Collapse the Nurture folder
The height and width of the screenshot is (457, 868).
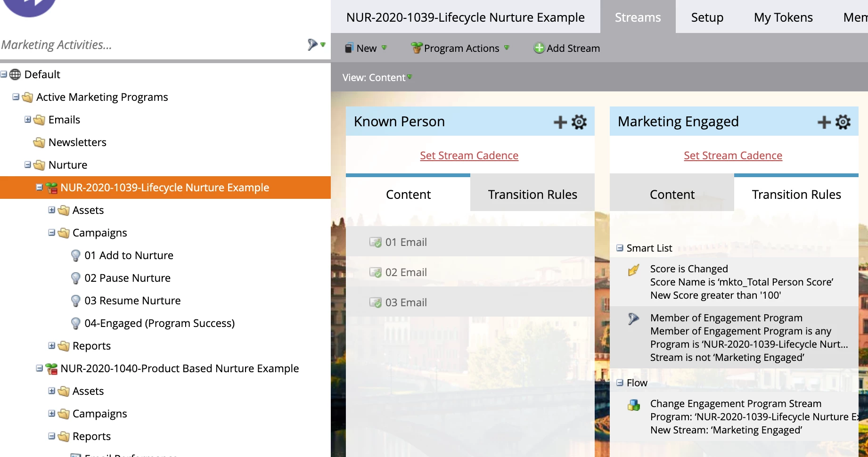[28, 164]
